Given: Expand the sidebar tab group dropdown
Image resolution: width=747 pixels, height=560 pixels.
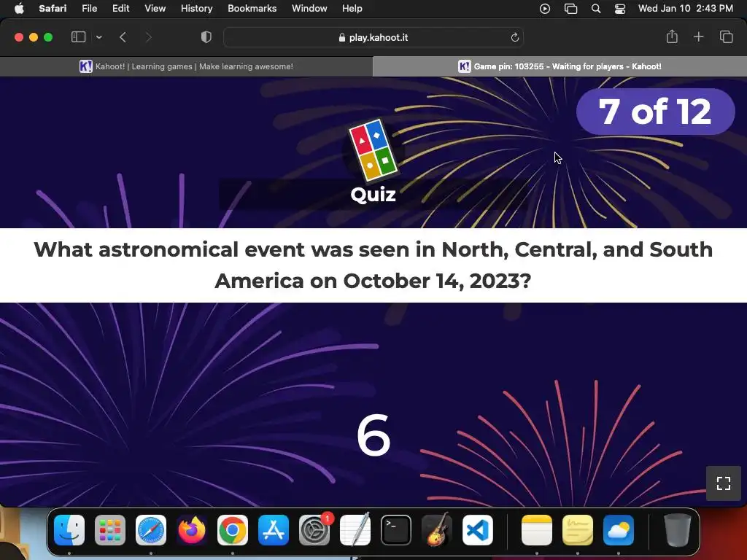Looking at the screenshot, I should point(99,37).
